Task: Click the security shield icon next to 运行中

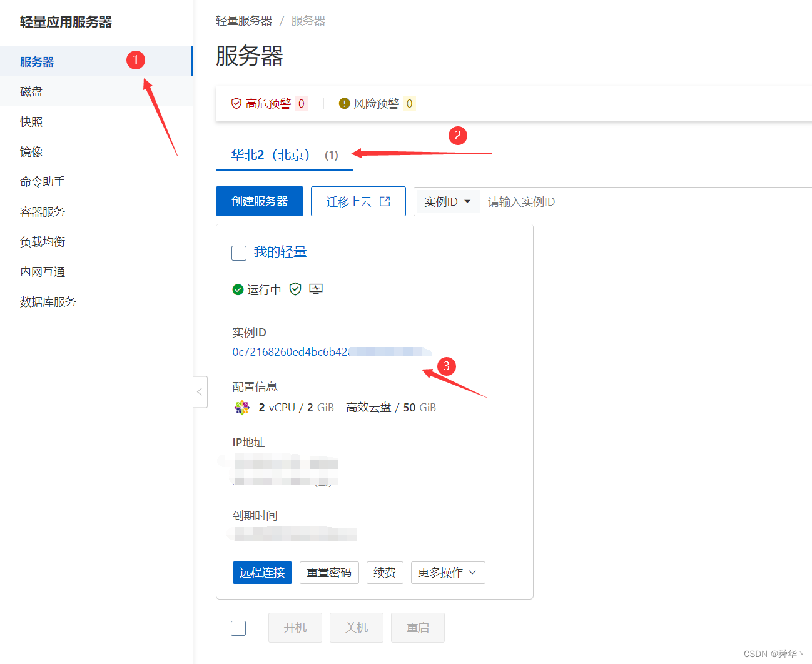Action: (295, 289)
